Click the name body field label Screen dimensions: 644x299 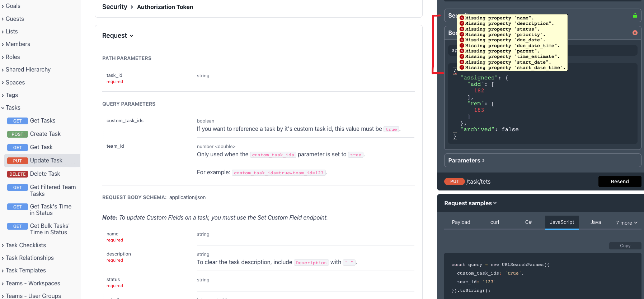click(112, 234)
